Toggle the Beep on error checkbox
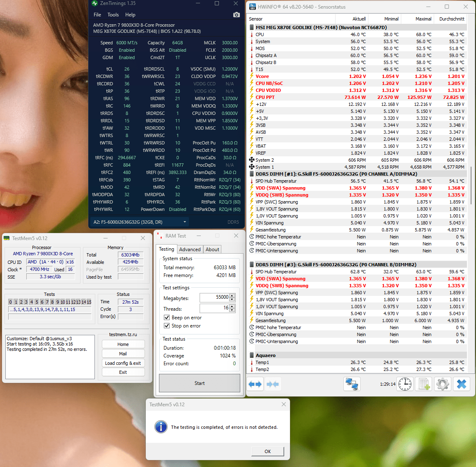 (166, 318)
